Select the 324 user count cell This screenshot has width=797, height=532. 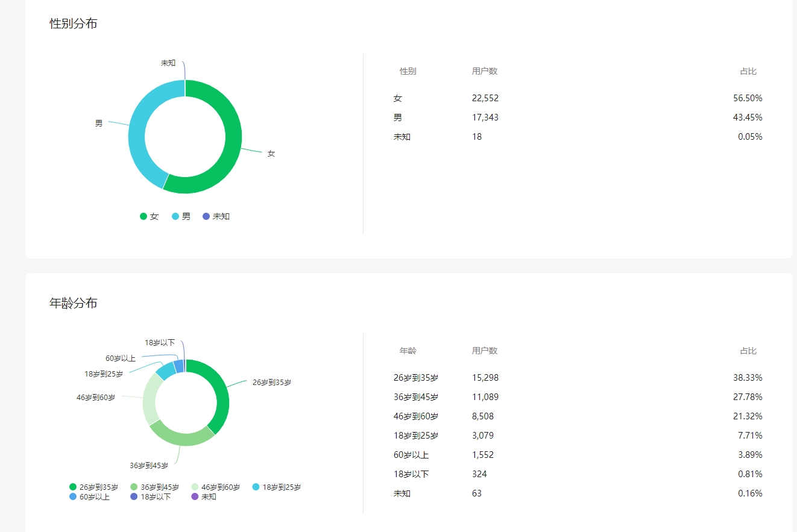point(479,474)
